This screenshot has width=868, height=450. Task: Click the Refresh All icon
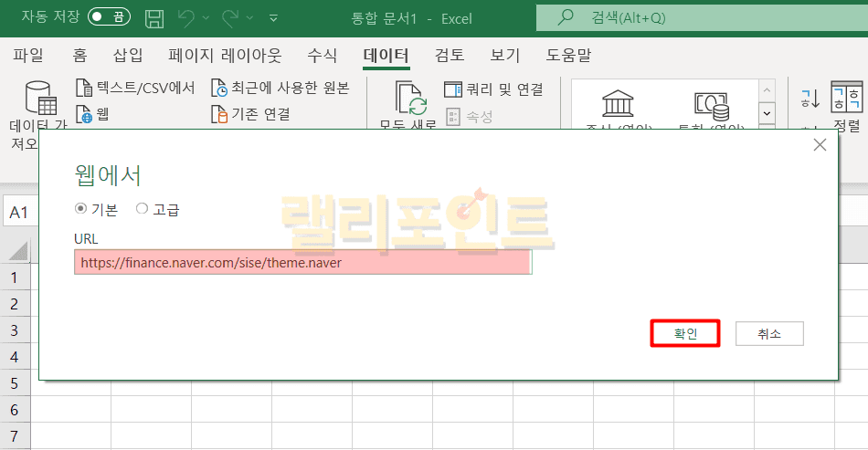click(410, 99)
